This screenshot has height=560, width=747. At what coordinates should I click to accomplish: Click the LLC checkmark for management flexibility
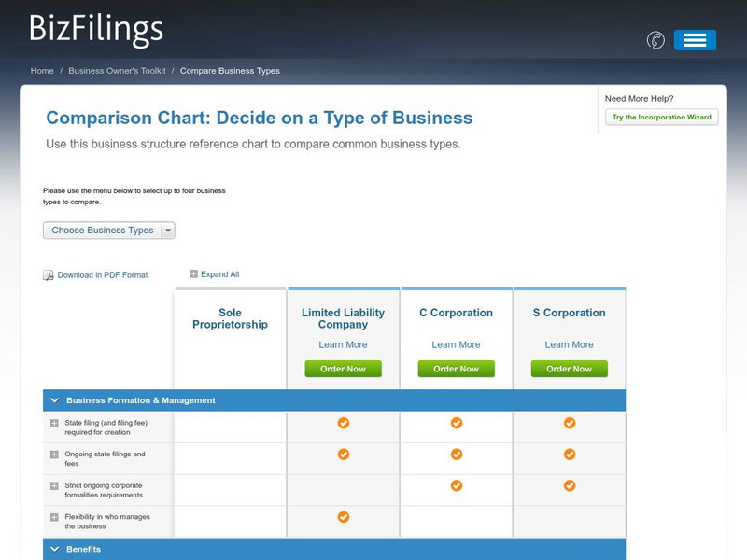click(344, 517)
